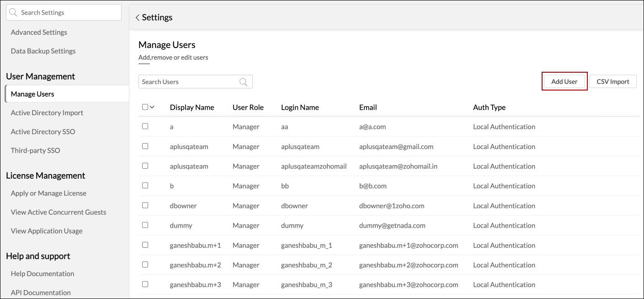The image size is (644, 299).
Task: Check the box for user dbowner
Action: point(145,205)
